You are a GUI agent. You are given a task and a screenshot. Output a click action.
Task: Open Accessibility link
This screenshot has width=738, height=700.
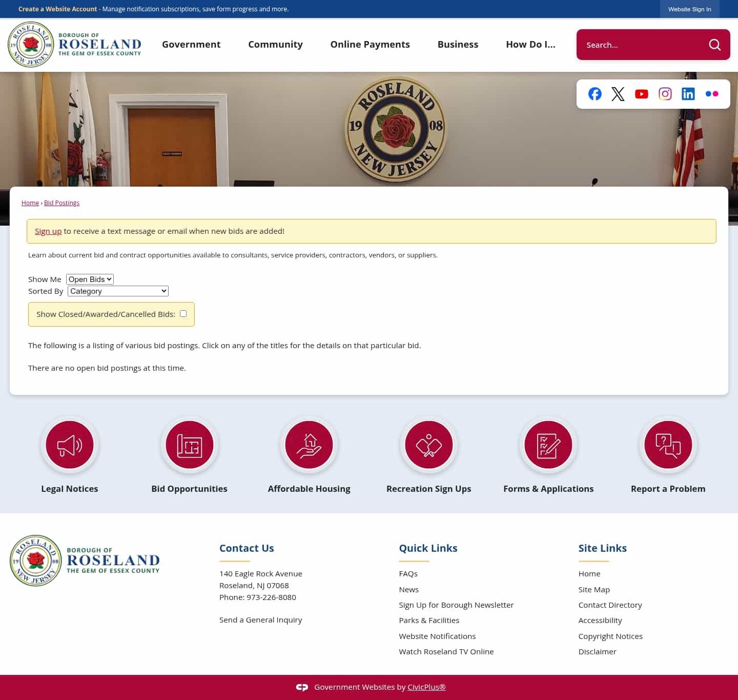tap(600, 621)
